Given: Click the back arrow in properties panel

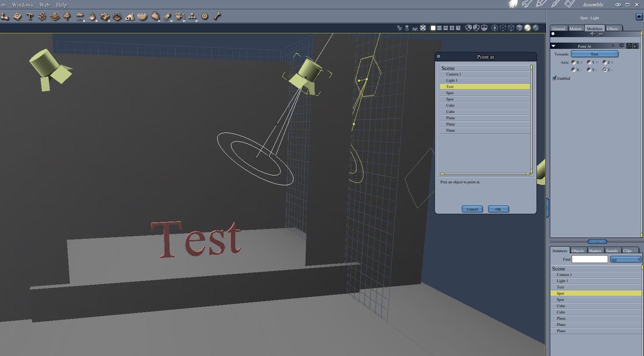Looking at the screenshot, I should pyautogui.click(x=639, y=16).
